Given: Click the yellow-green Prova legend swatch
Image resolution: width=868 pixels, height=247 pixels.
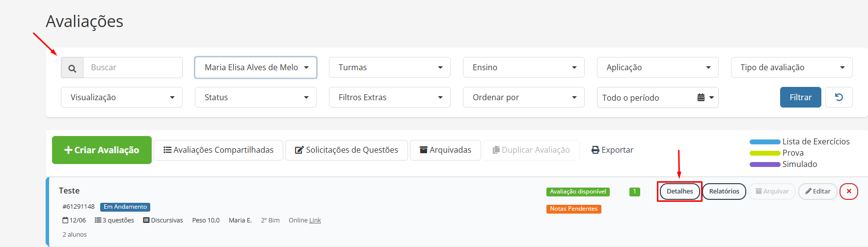Looking at the screenshot, I should 765,153.
